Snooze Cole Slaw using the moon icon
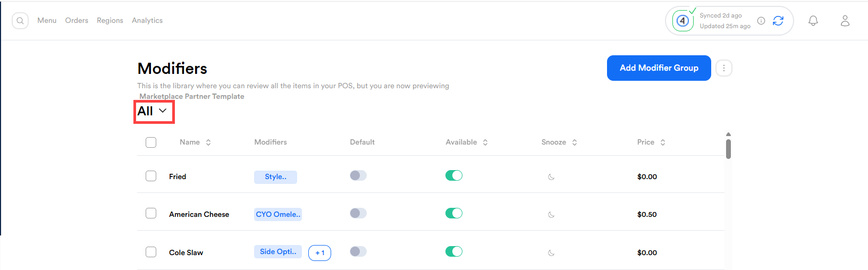The image size is (868, 270). click(x=551, y=253)
